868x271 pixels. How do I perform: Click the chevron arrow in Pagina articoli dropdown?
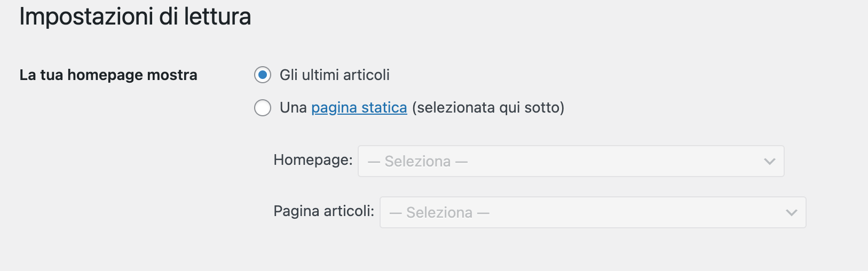791,212
